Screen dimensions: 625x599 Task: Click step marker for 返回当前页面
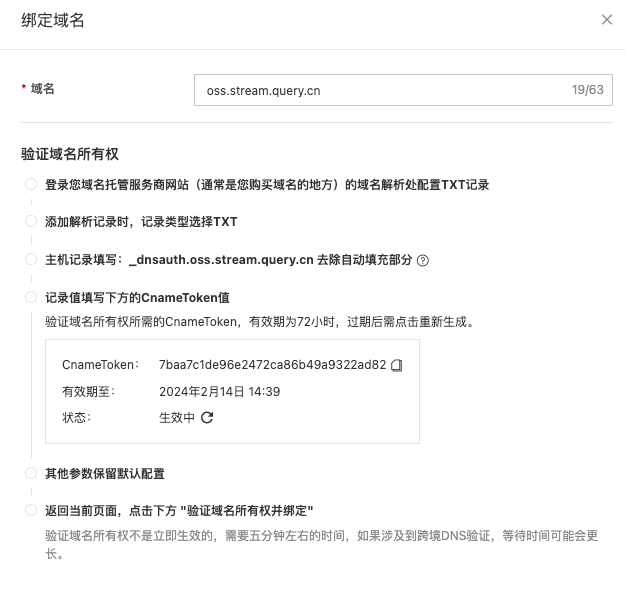point(31,510)
